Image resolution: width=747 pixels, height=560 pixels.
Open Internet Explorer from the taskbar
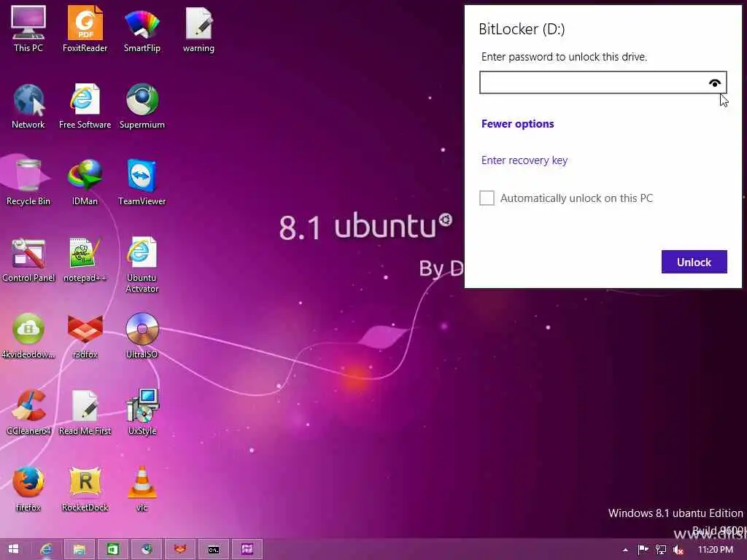click(46, 550)
